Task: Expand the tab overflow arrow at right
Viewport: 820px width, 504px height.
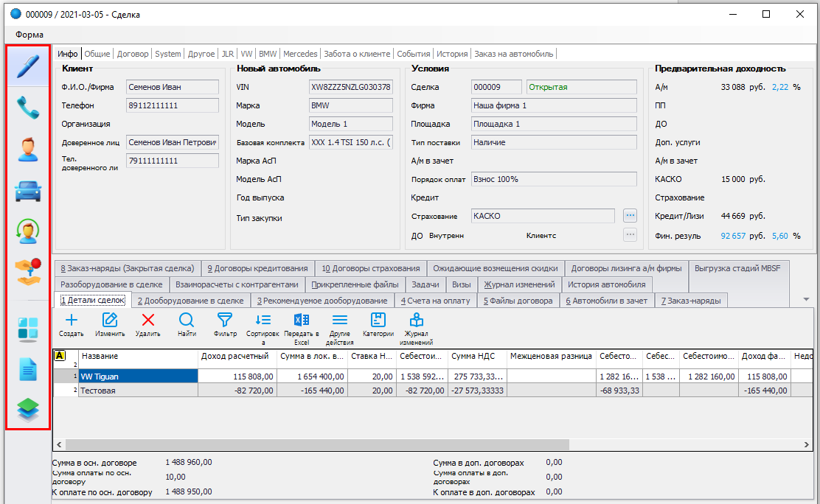Action: click(x=805, y=299)
